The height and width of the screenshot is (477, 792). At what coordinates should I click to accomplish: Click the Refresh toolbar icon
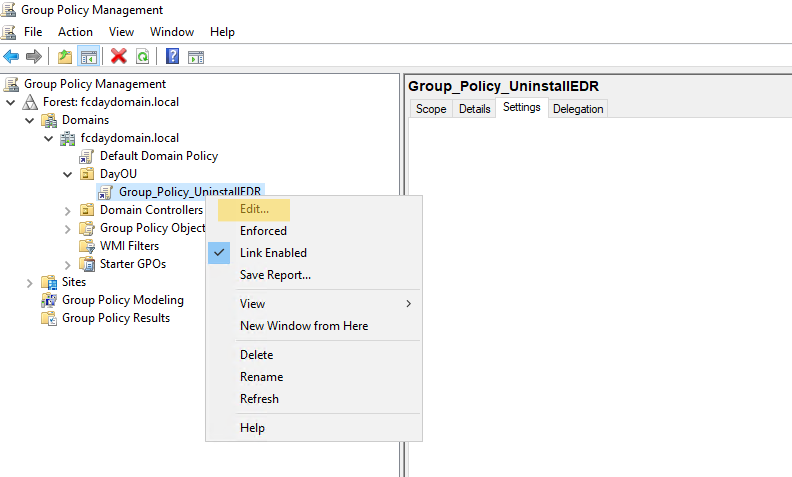142,56
